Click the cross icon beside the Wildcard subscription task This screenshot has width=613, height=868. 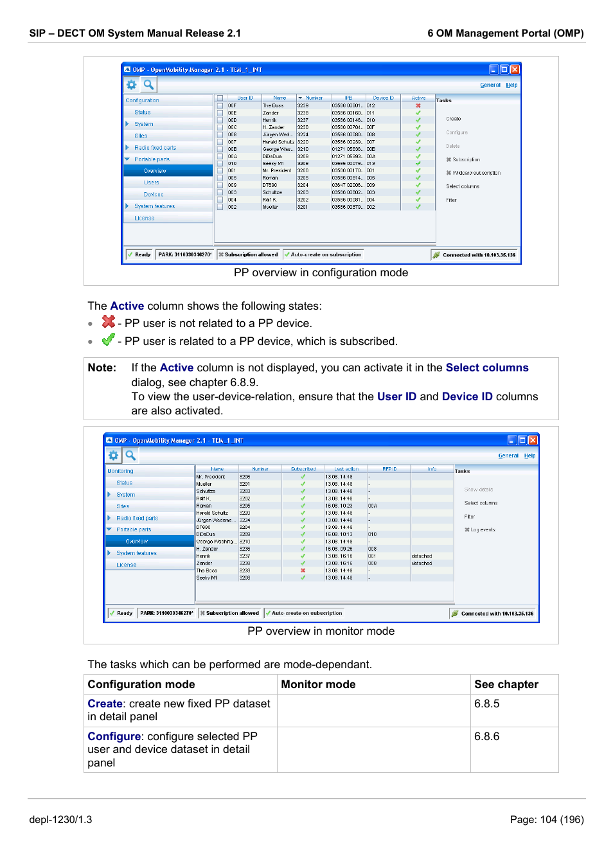(x=449, y=173)
